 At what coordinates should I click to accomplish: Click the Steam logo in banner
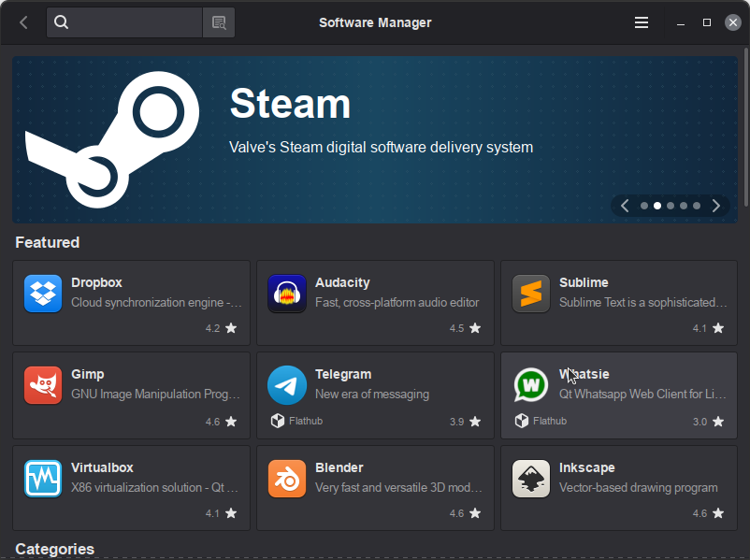tap(112, 139)
